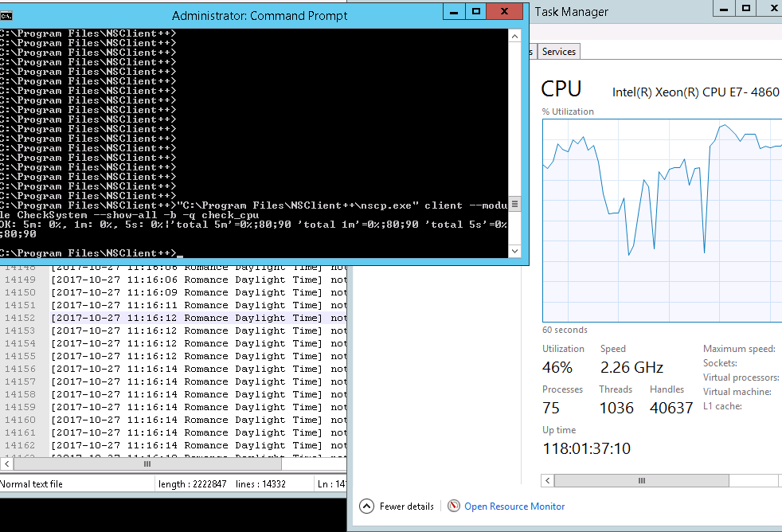Switch to the Services tab

tap(557, 50)
